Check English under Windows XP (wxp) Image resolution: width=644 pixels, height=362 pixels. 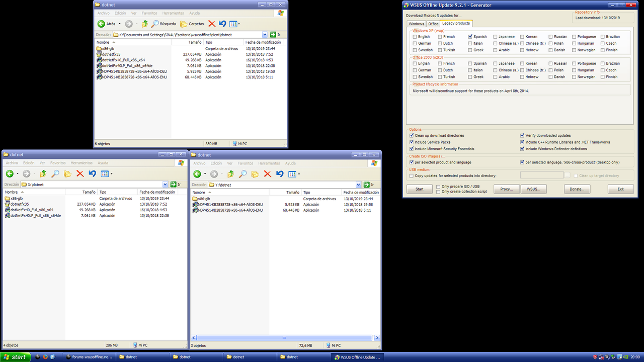click(415, 37)
